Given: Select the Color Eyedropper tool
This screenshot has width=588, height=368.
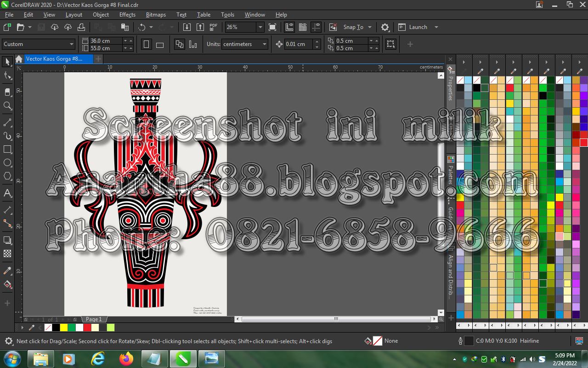Looking at the screenshot, I should point(7,270).
